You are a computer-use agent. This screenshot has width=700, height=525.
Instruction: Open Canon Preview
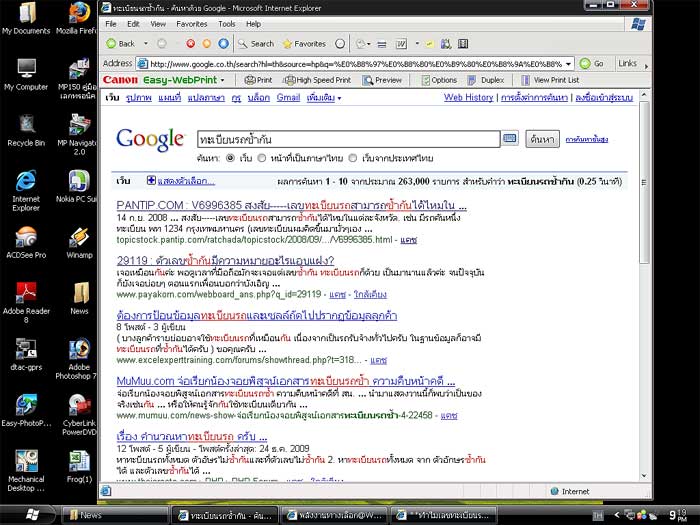point(382,80)
